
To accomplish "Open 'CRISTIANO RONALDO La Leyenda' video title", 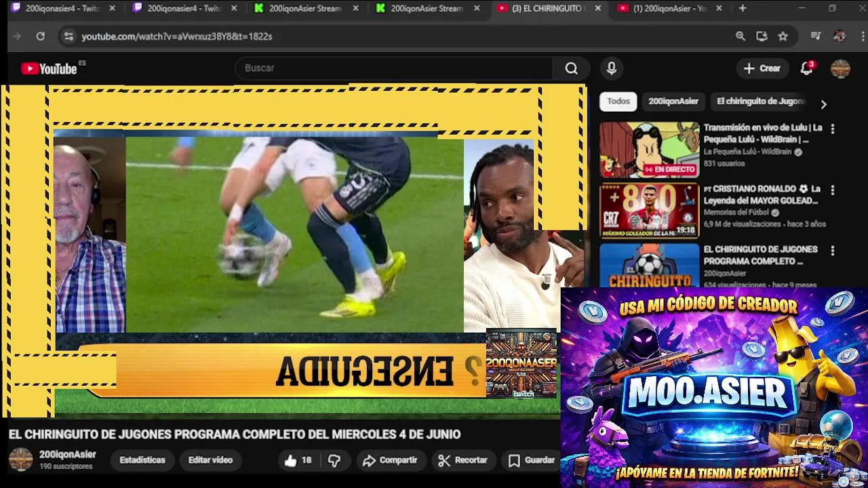I will click(x=762, y=195).
